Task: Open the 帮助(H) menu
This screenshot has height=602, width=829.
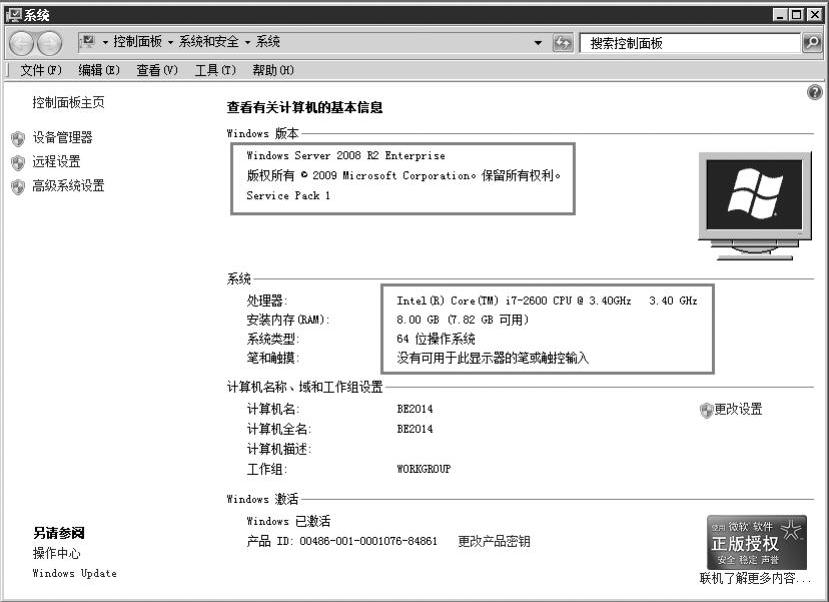Action: (x=273, y=70)
